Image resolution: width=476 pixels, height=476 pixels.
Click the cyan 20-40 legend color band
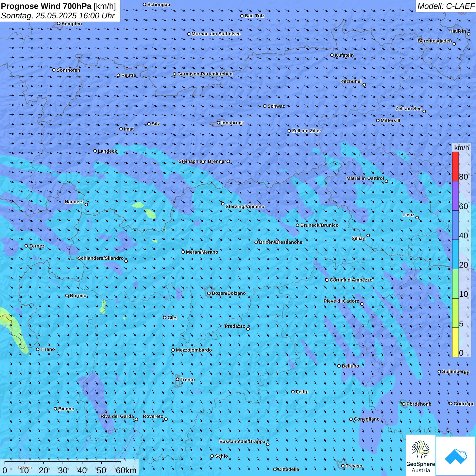click(x=455, y=254)
